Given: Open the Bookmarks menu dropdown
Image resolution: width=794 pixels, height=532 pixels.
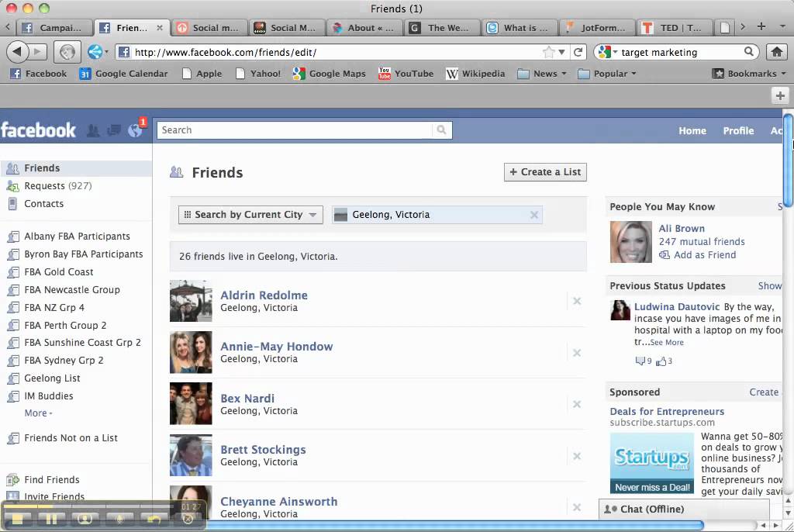Looking at the screenshot, I should pyautogui.click(x=749, y=74).
